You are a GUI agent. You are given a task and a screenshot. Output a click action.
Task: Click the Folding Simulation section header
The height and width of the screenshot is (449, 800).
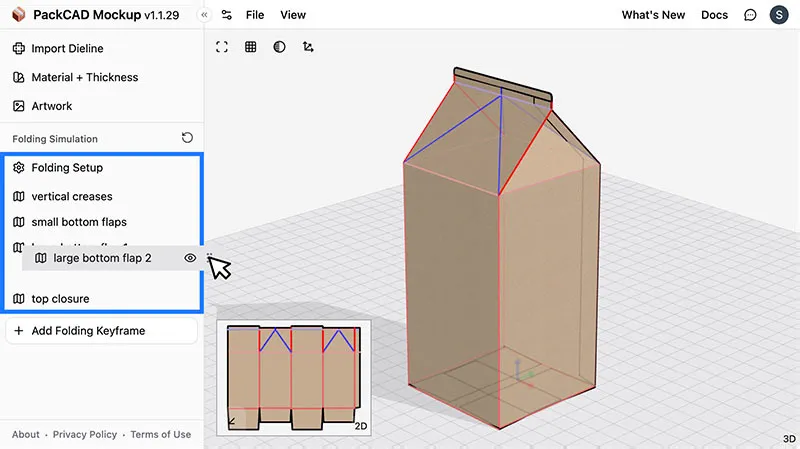pyautogui.click(x=55, y=139)
